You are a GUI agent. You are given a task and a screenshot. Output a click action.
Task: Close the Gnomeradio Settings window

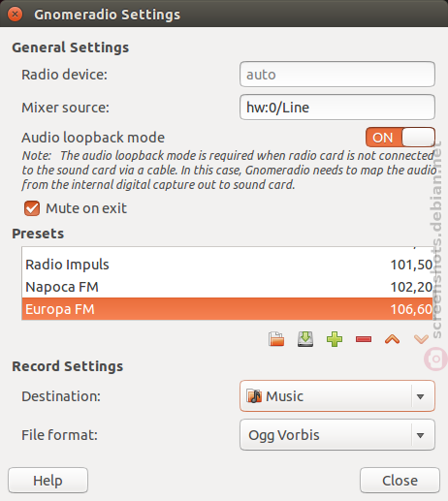15,15
